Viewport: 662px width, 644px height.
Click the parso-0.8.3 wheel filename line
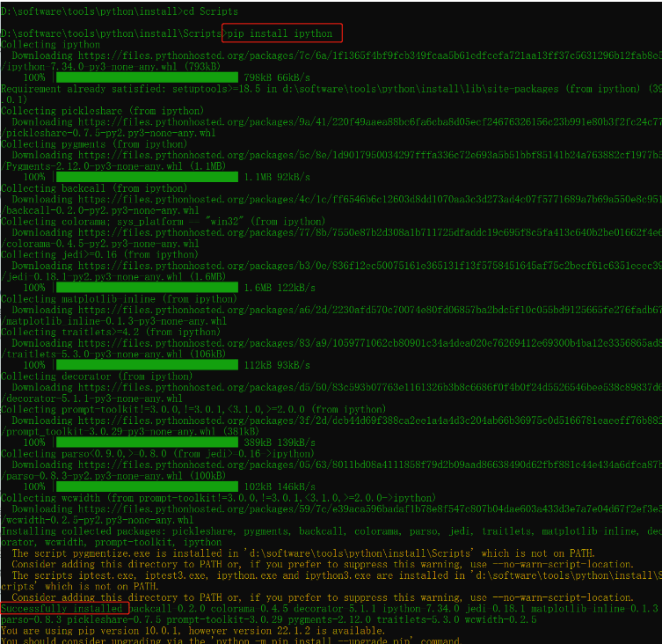(x=113, y=476)
